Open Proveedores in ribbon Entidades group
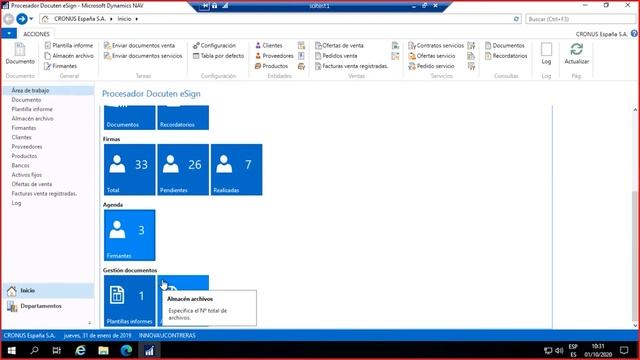The width and height of the screenshot is (640, 360). [274, 56]
